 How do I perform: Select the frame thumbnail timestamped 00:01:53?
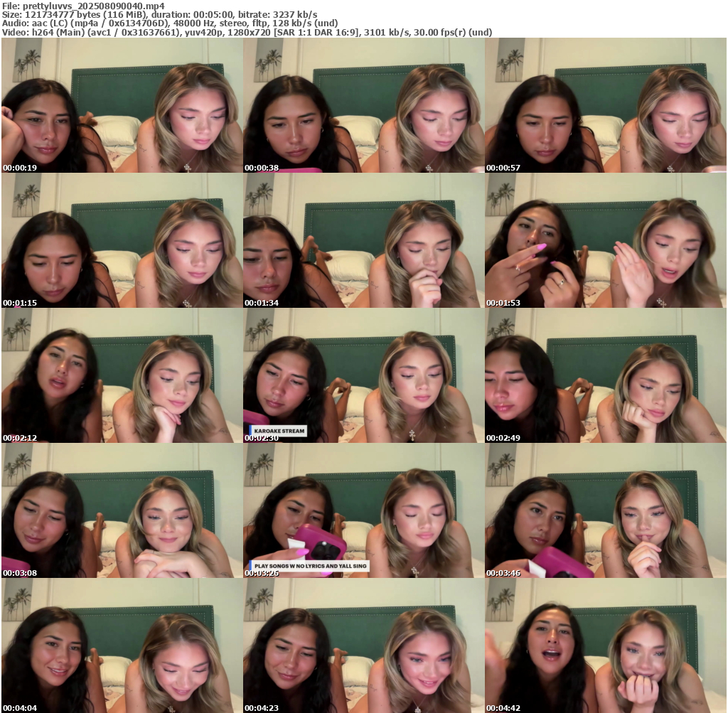pos(606,240)
